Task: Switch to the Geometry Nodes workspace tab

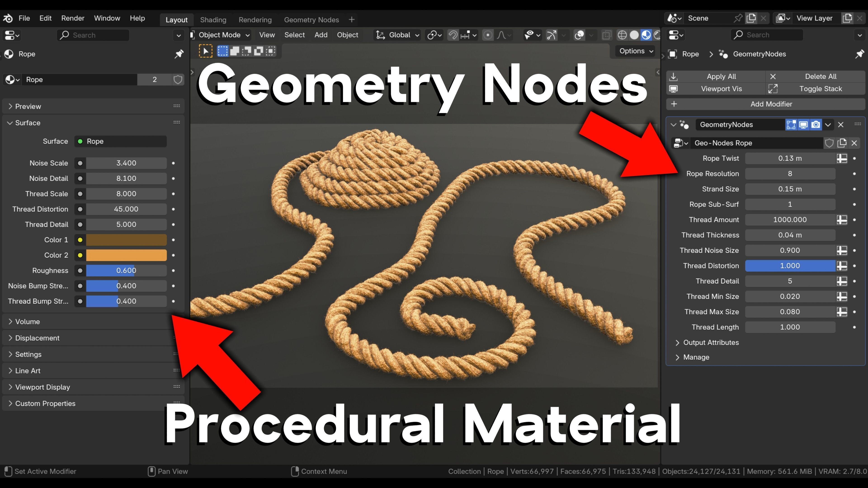Action: point(311,20)
